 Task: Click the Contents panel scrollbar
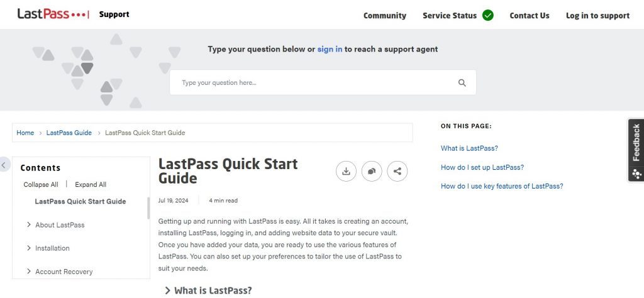148,208
